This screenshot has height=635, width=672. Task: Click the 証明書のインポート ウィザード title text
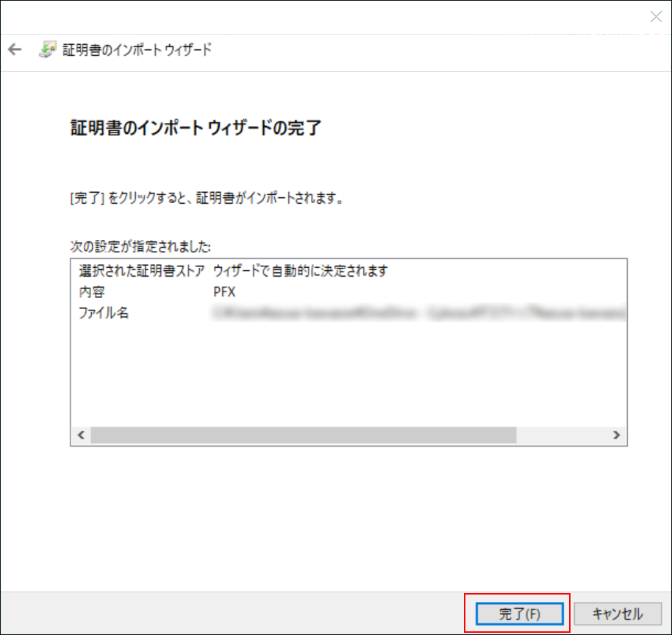(x=137, y=49)
